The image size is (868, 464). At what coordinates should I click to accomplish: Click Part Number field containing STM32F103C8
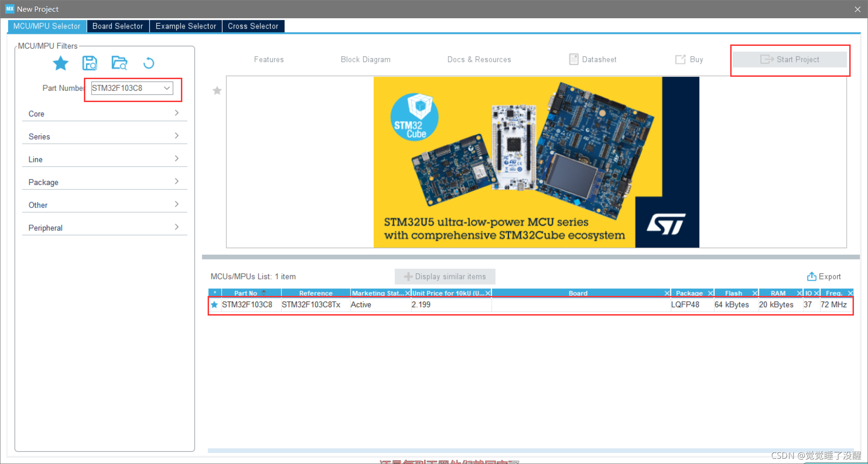(x=132, y=88)
